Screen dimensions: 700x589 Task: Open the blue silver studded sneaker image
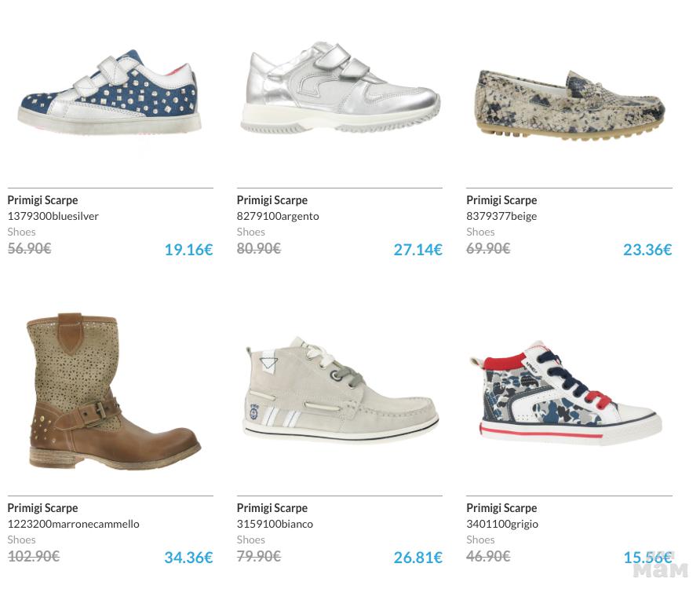pos(110,94)
